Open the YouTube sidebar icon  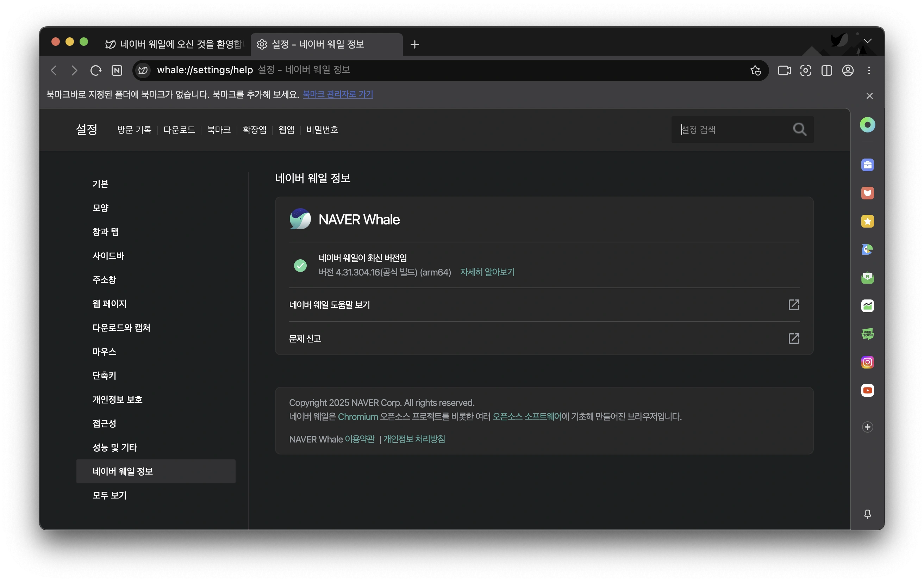pos(867,390)
